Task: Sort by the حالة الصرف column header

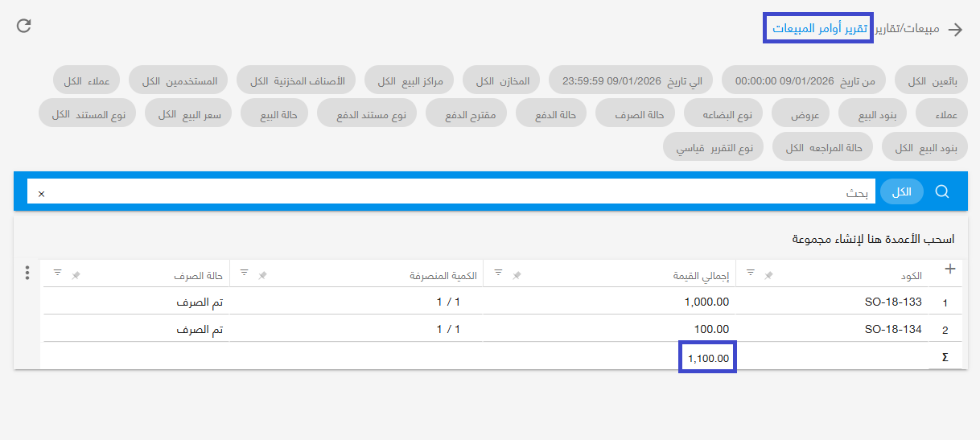Action: point(198,275)
